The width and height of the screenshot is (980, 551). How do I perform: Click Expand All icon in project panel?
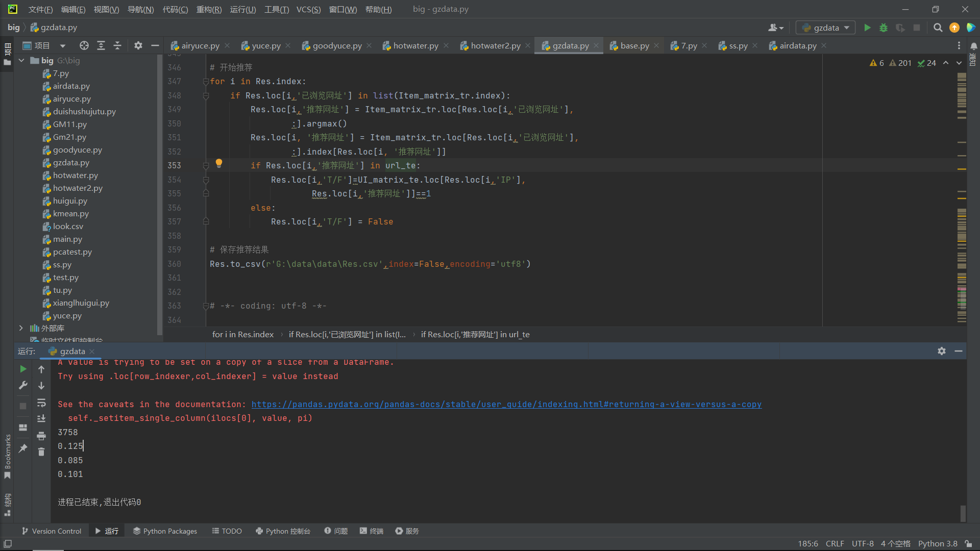click(x=101, y=45)
